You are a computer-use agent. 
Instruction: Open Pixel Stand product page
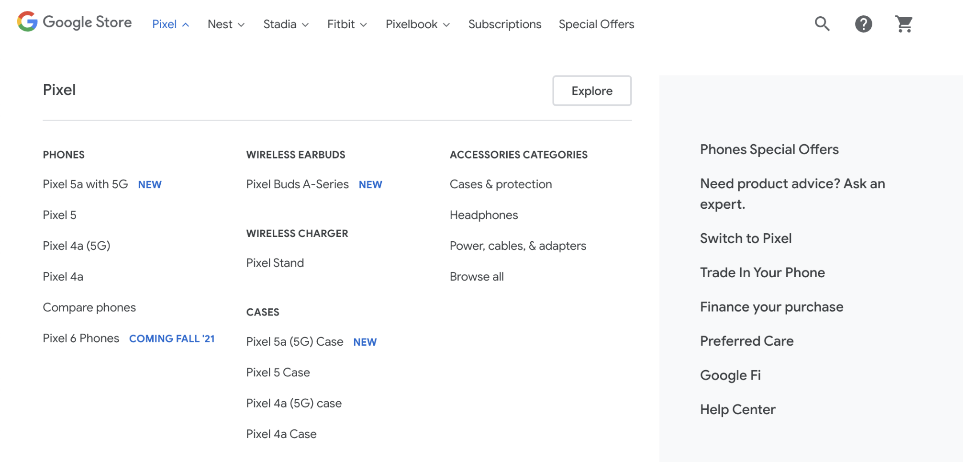click(x=275, y=262)
